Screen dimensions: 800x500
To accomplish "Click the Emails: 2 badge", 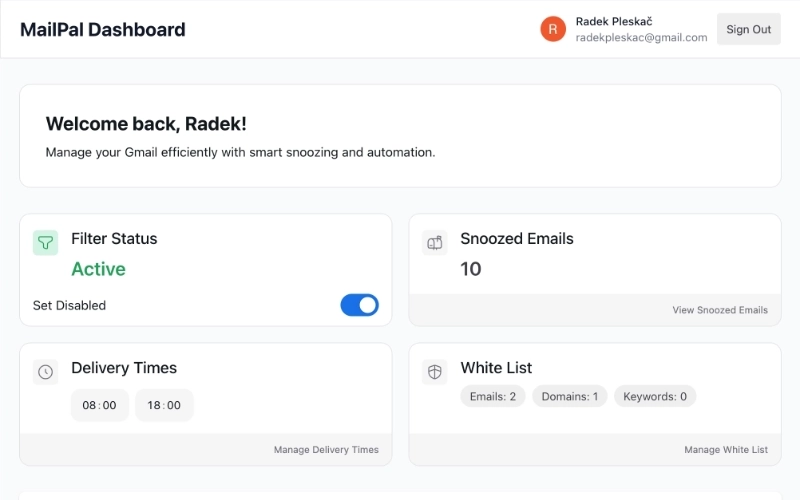I will (493, 396).
